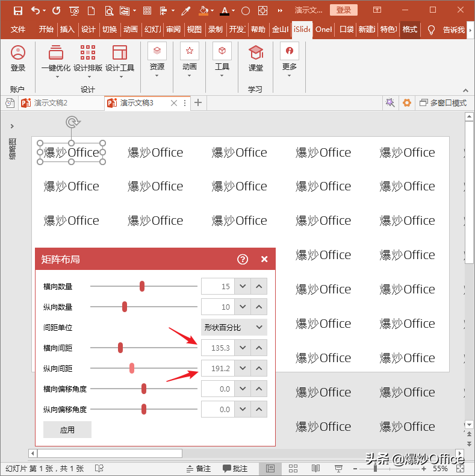Increase horizontal offset angle value
This screenshot has height=476, width=475.
tap(259, 389)
